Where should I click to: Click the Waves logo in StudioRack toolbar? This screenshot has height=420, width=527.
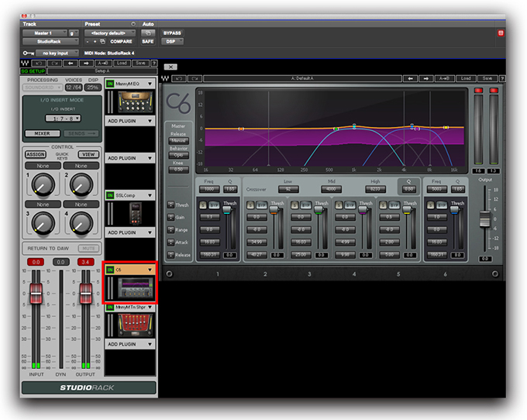[25, 64]
